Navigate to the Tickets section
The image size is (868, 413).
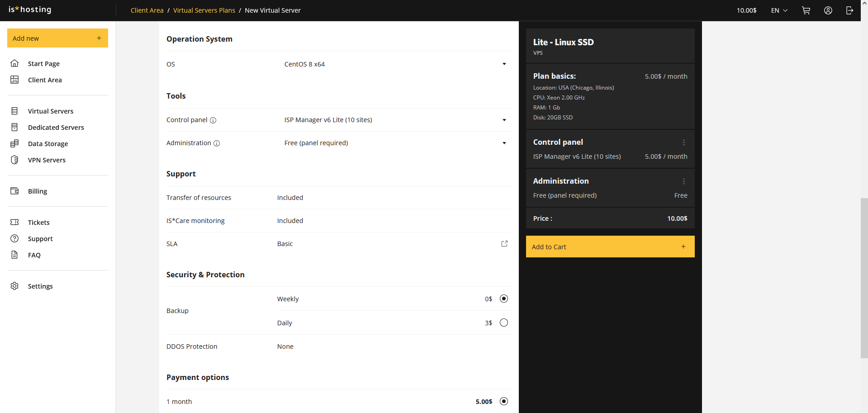tap(38, 222)
